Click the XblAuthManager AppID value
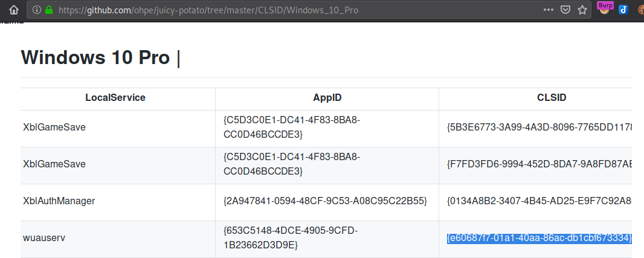The image size is (644, 258). (325, 201)
